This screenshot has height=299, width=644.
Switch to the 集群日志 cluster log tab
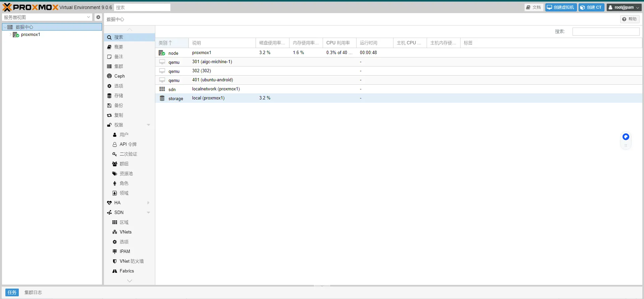click(x=33, y=293)
